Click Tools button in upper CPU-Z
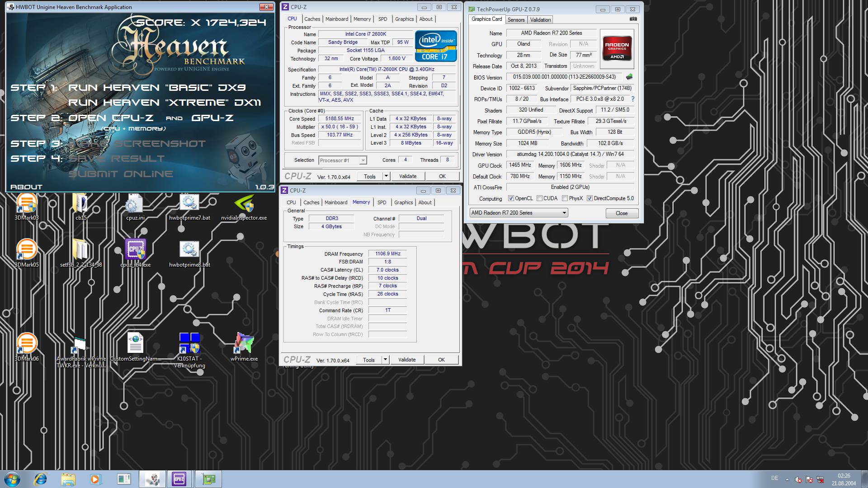This screenshot has width=868, height=488. pos(370,176)
